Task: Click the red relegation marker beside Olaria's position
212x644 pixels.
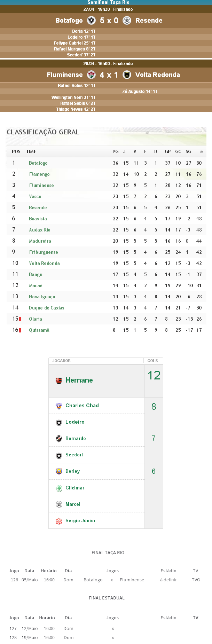Action: (x=20, y=319)
